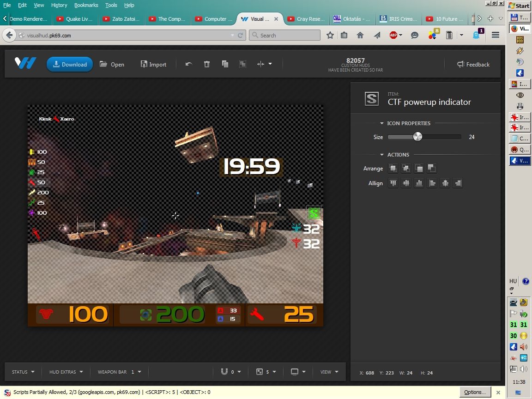Adjust the icon Size slider handle
The height and width of the screenshot is (399, 532).
click(x=417, y=137)
